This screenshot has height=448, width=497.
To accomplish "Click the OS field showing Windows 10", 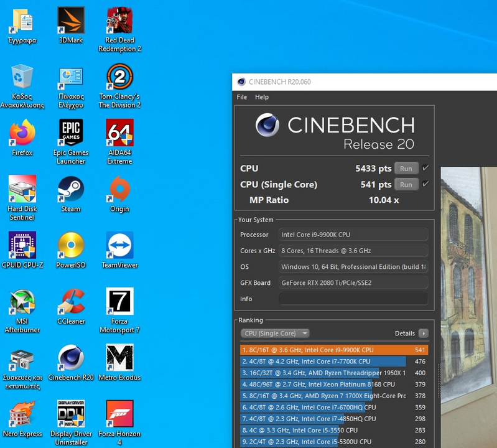I will point(353,267).
